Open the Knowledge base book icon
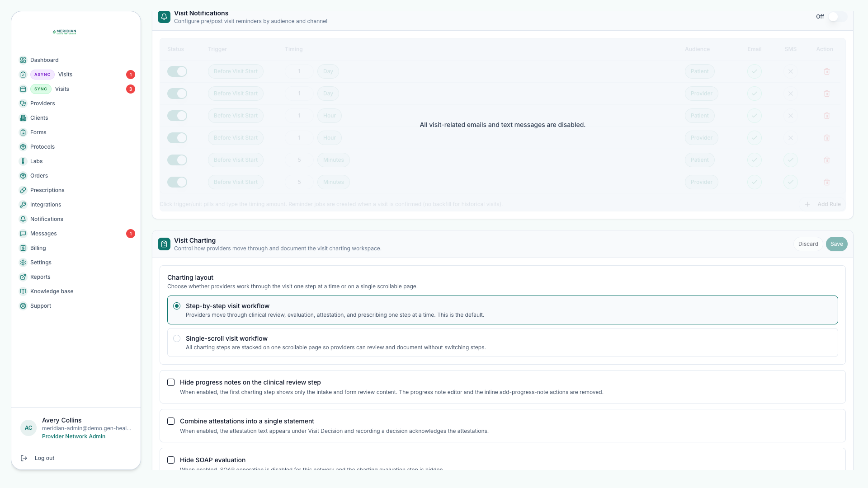The width and height of the screenshot is (868, 488). (23, 291)
